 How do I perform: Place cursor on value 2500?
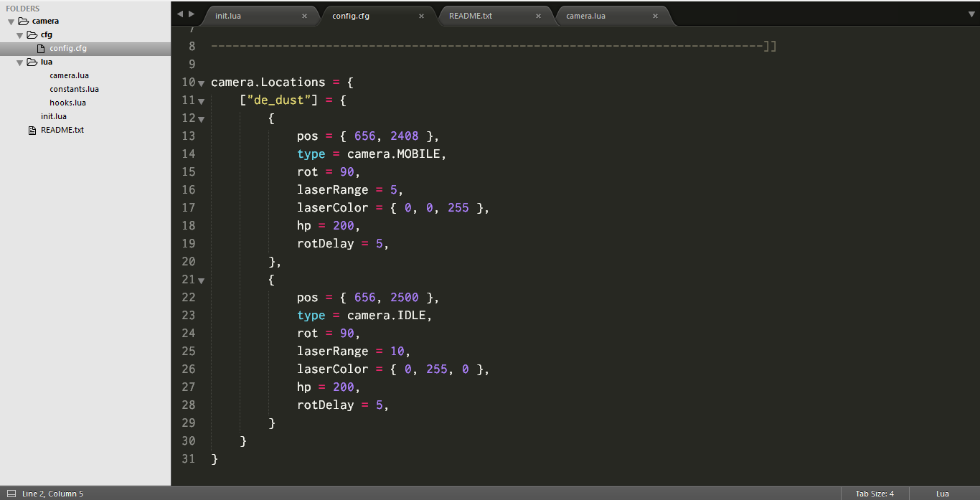tap(405, 297)
